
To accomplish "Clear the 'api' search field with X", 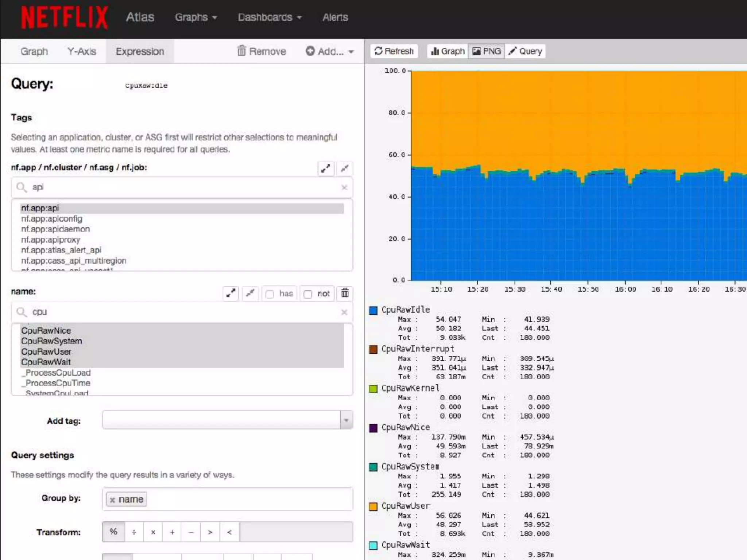I will 344,187.
